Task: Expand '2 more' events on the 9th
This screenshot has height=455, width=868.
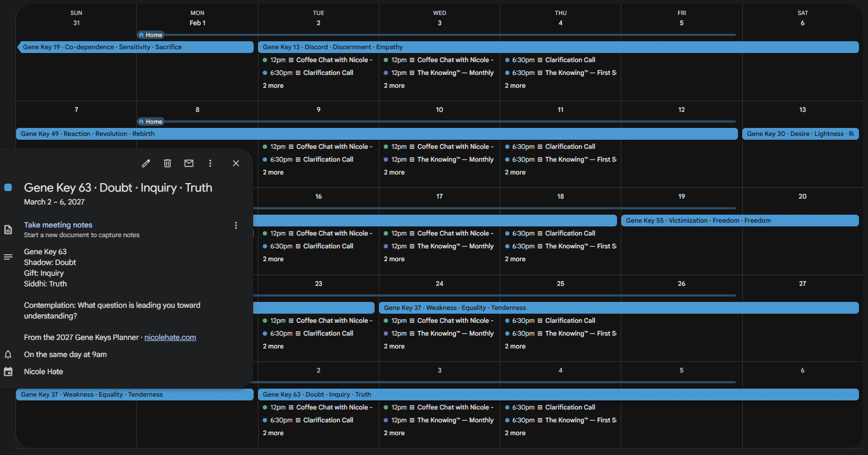Action: [273, 172]
